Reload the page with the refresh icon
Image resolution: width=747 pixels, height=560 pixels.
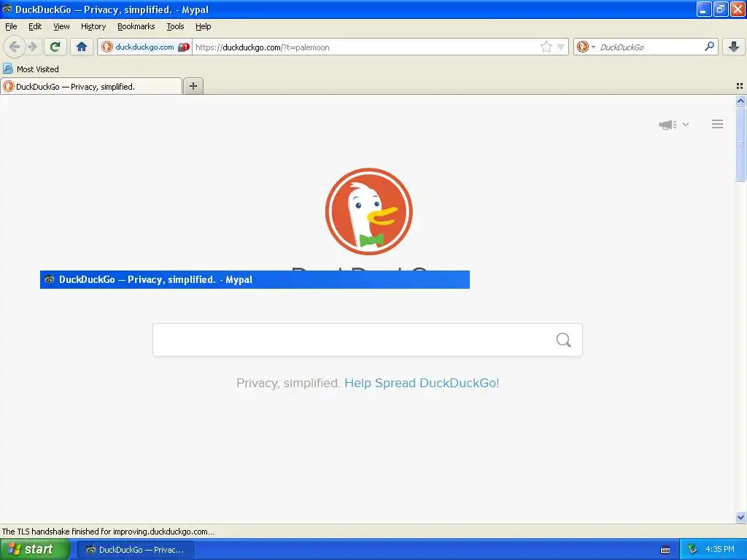pyautogui.click(x=55, y=47)
